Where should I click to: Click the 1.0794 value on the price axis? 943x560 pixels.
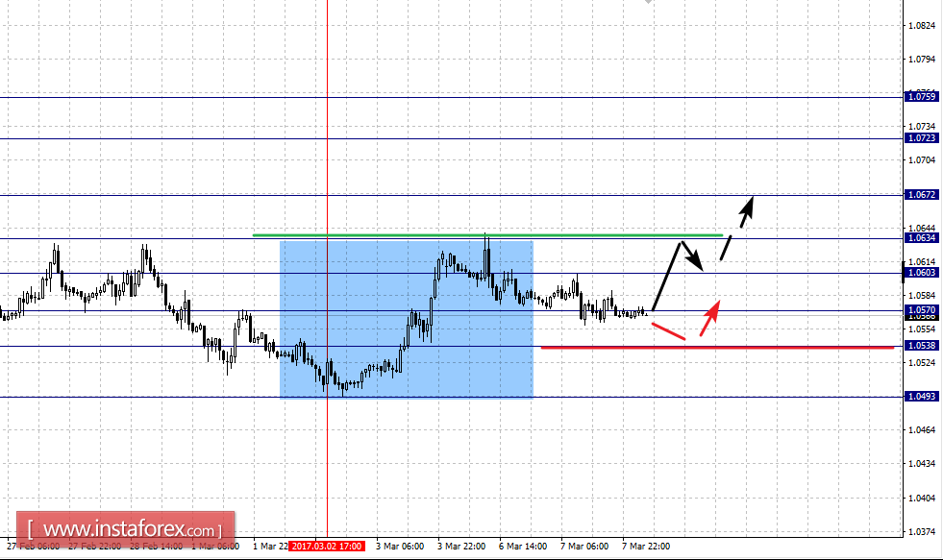pos(922,59)
